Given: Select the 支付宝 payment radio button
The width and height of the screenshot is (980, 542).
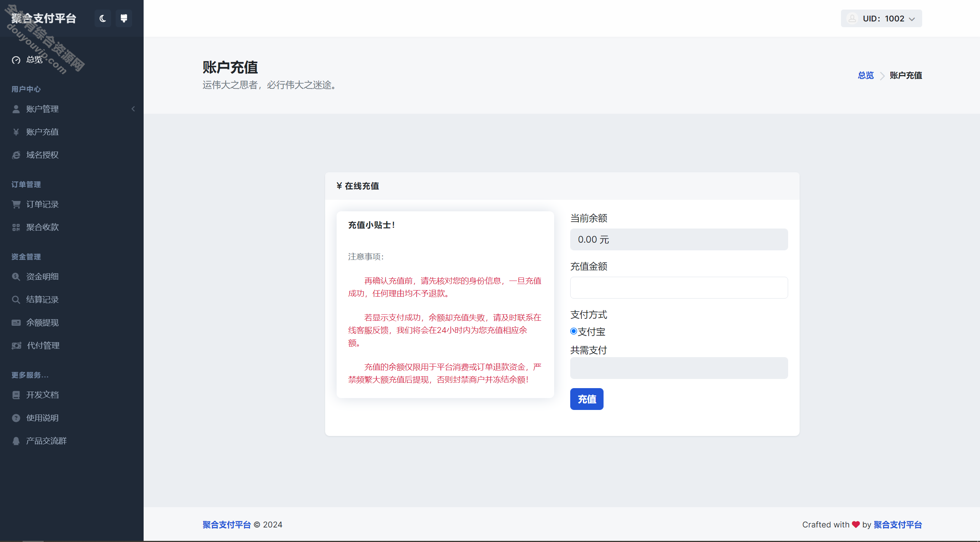Looking at the screenshot, I should point(574,331).
